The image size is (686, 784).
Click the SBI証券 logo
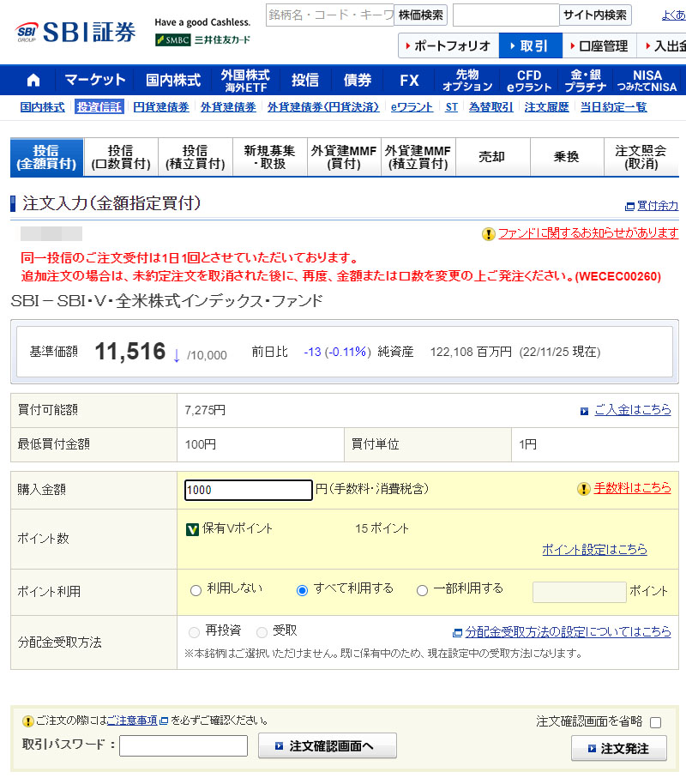(76, 32)
